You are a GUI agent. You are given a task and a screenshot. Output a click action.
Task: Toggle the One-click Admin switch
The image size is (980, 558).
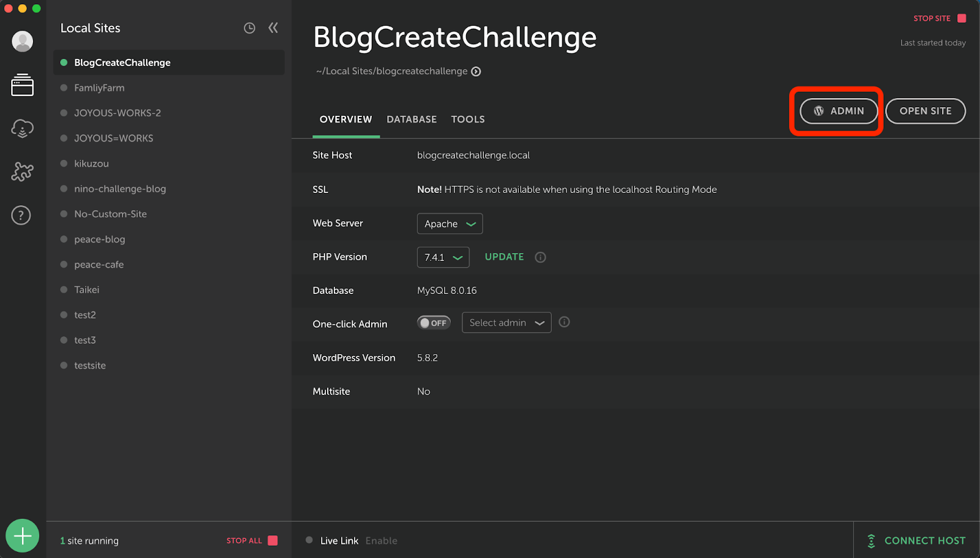tap(434, 323)
